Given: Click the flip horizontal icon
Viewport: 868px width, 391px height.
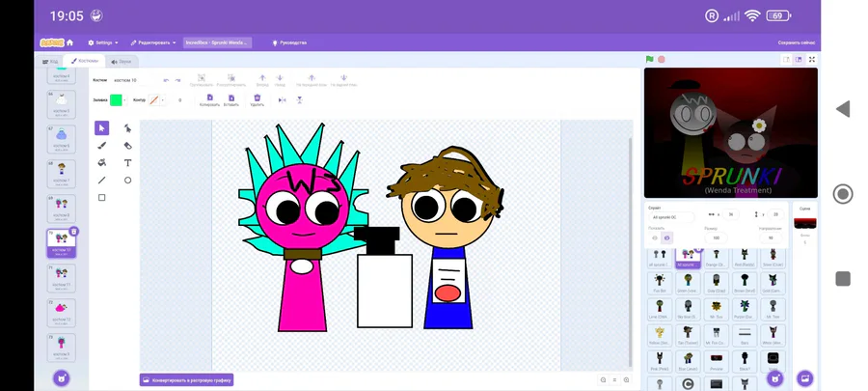Looking at the screenshot, I should click(282, 100).
